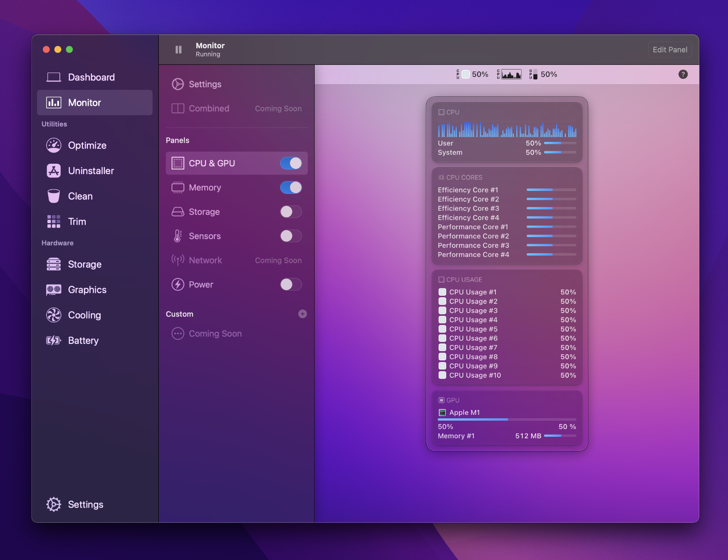Disable the CPU & GPU panel toggle

click(291, 163)
